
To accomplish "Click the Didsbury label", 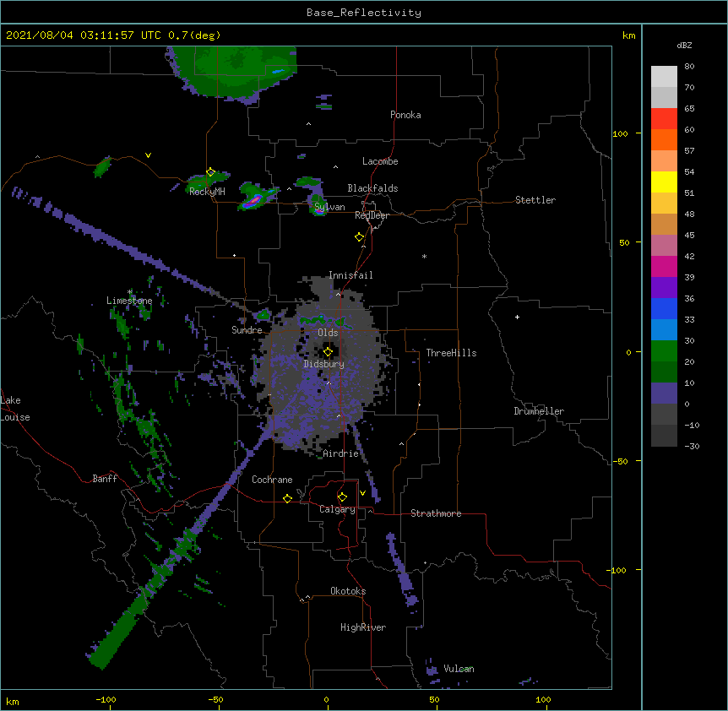I will click(x=324, y=364).
